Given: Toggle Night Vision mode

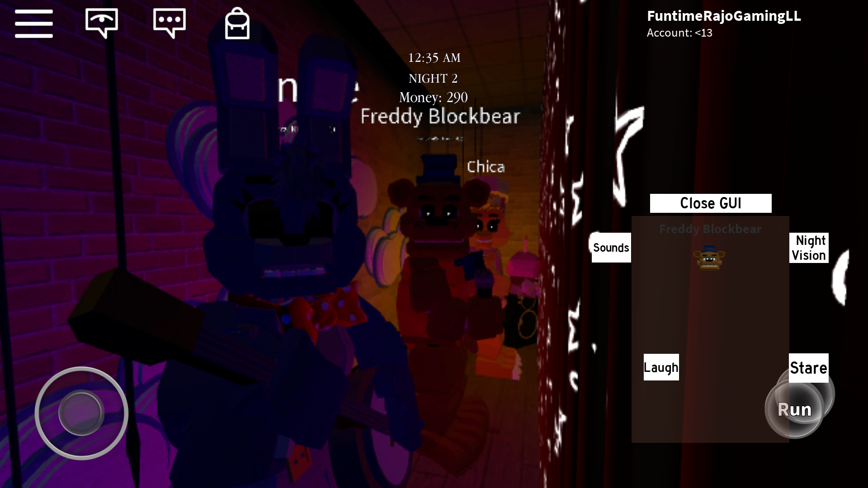Looking at the screenshot, I should [x=809, y=247].
